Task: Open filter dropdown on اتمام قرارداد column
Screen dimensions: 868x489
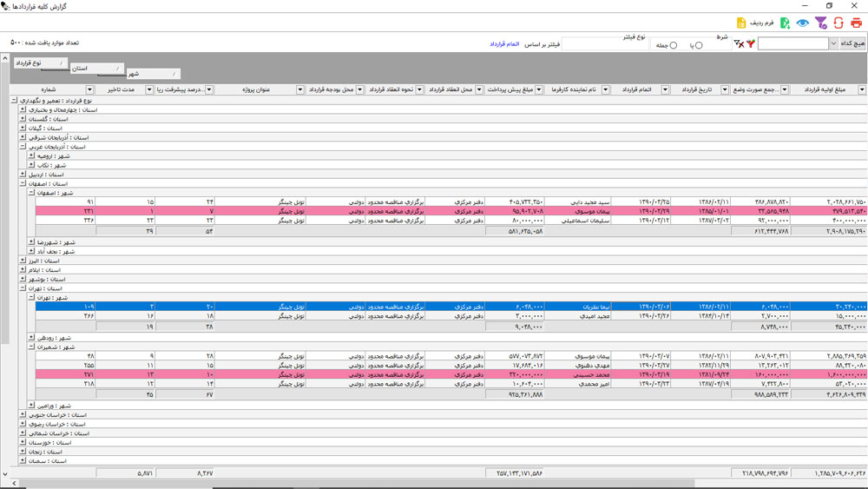Action: click(x=665, y=89)
